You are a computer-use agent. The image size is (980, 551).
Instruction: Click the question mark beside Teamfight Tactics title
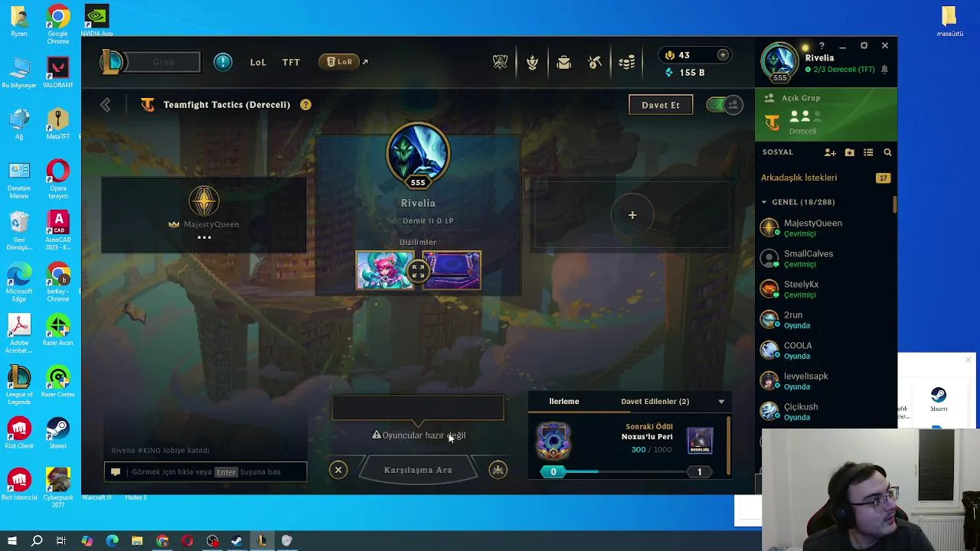point(305,105)
